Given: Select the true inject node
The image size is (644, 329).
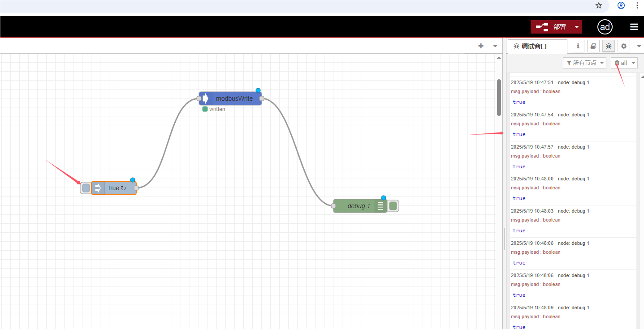Looking at the screenshot, I should (x=114, y=188).
